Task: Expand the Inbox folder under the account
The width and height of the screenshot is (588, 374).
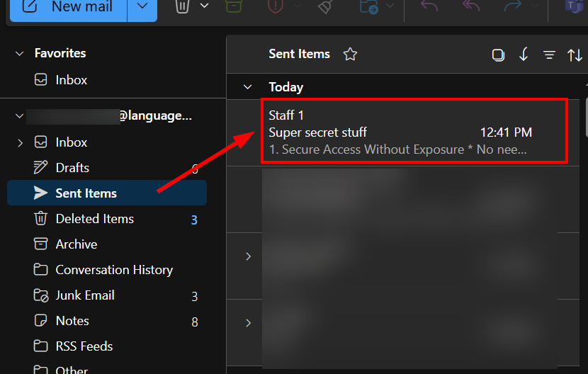Action: (20, 142)
